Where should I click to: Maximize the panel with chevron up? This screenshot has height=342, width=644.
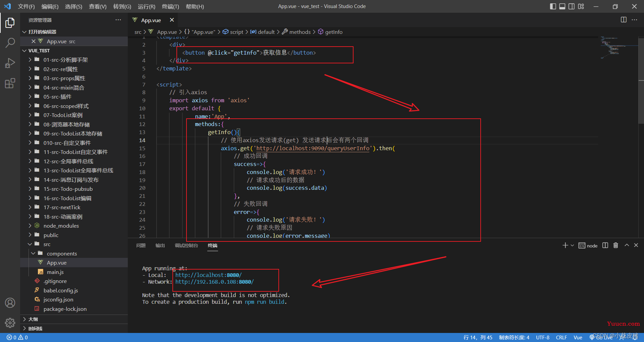coord(627,245)
